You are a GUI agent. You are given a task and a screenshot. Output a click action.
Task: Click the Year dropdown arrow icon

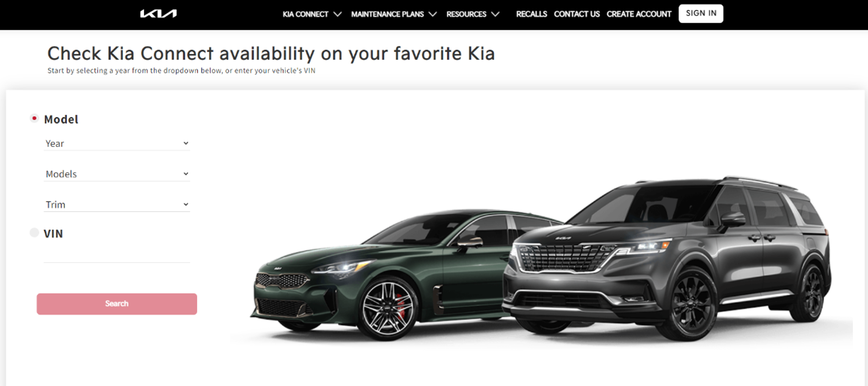click(x=186, y=143)
